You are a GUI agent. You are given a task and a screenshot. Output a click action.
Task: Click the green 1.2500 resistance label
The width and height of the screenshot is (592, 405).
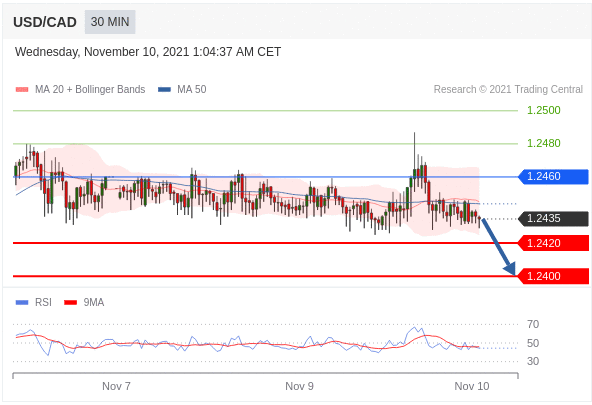[x=544, y=111]
